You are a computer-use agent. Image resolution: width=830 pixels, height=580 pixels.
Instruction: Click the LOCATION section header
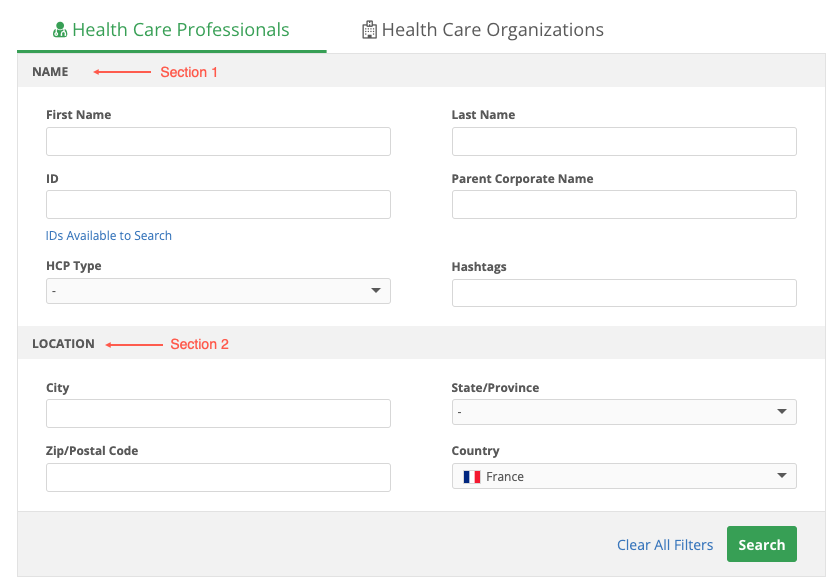point(63,344)
